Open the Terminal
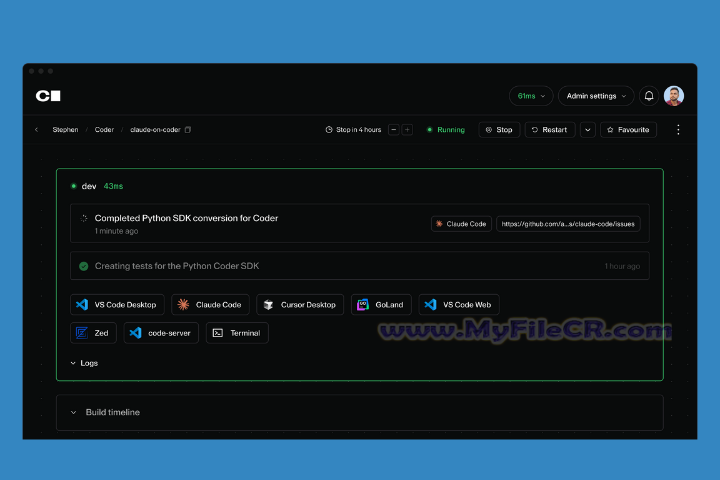 pos(237,333)
